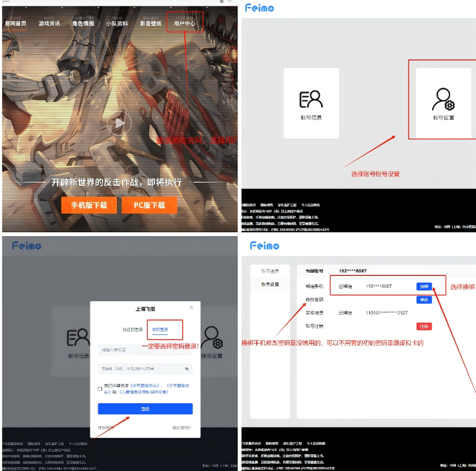Tick the agreement checkbox before 我已详细阅读
The height and width of the screenshot is (471, 476).
click(x=100, y=389)
